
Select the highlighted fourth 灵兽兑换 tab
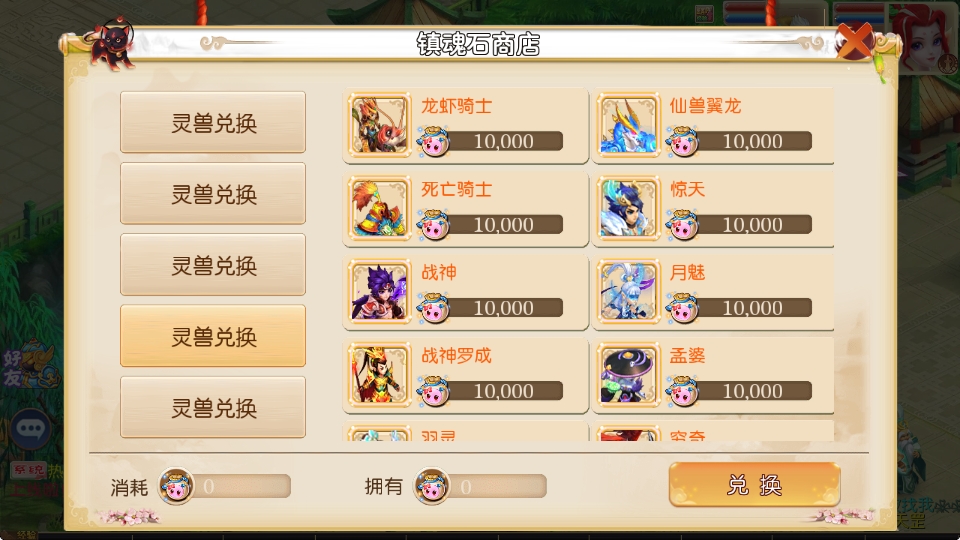(x=213, y=336)
